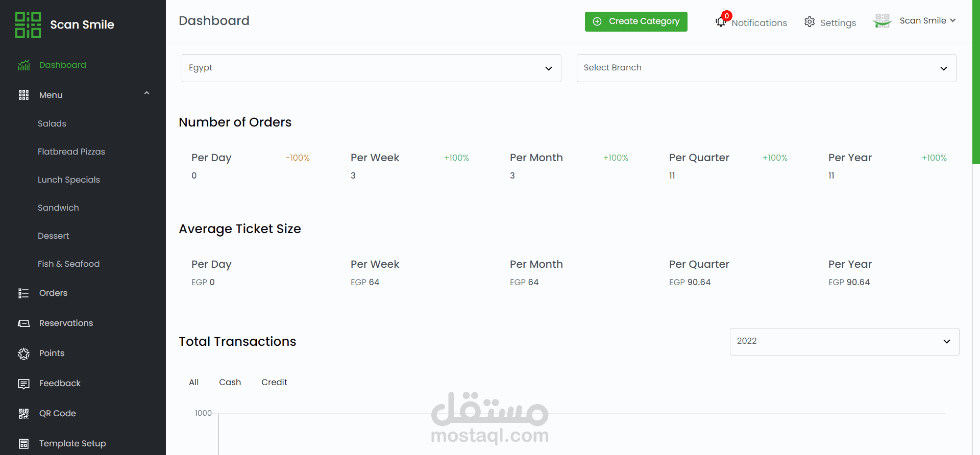This screenshot has height=455, width=980.
Task: Click the Average Ticket Size heading
Action: [x=240, y=229]
